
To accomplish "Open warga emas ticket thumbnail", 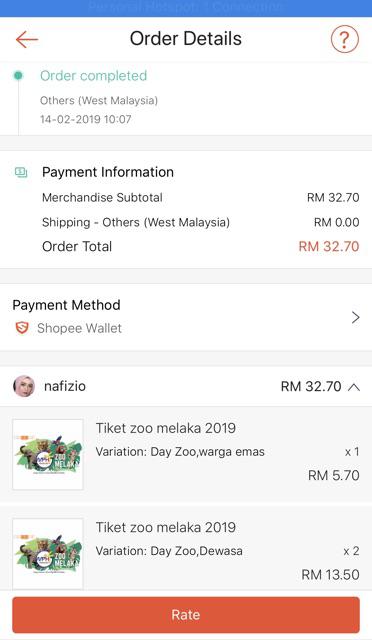I will pyautogui.click(x=48, y=454).
